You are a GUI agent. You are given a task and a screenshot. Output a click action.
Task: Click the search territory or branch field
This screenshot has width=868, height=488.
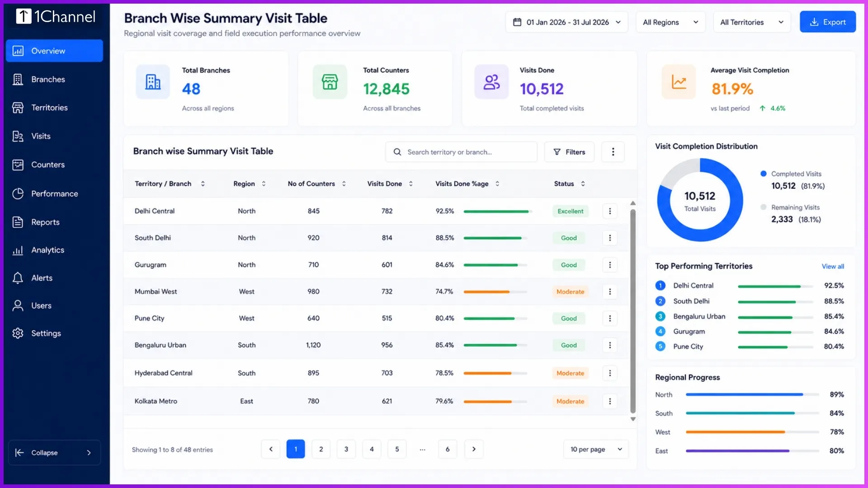461,152
